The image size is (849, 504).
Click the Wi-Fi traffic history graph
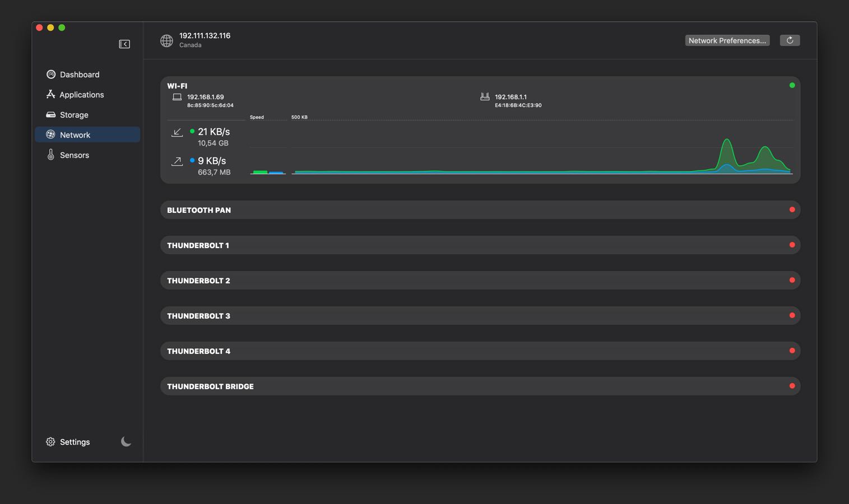(542, 147)
